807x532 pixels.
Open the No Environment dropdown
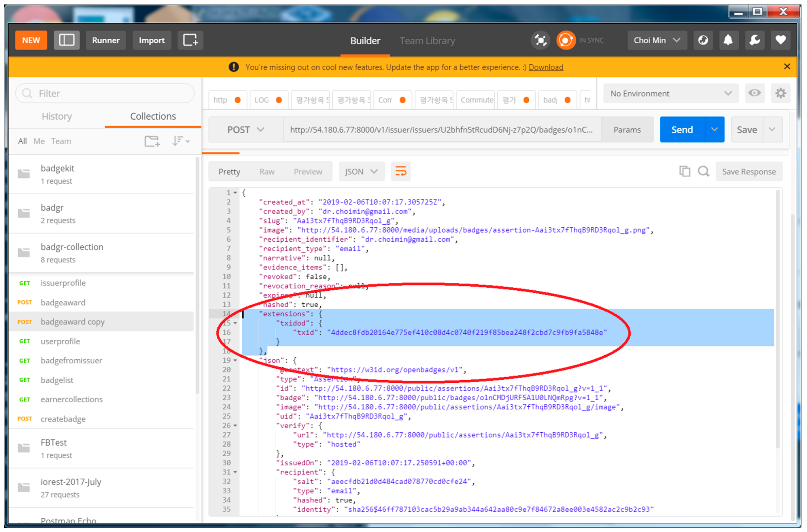tap(671, 93)
